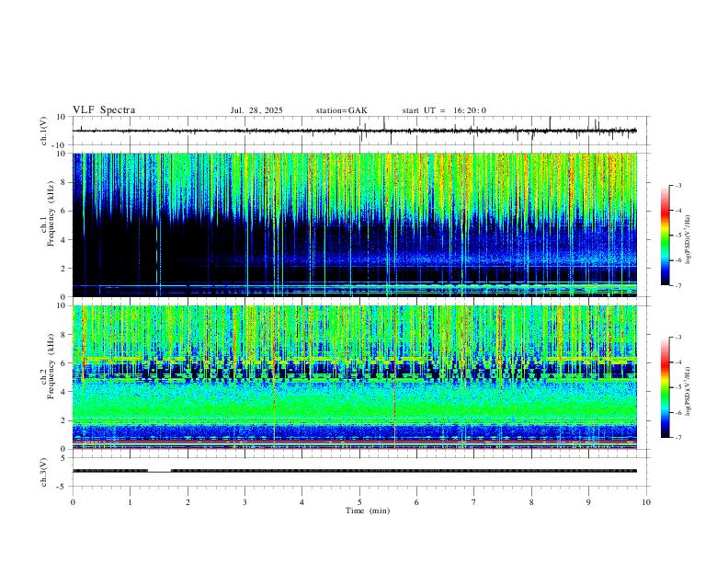Click the ch.1 spectrogram frequency tick "4"
This screenshot has height=563, width=728.
coord(64,240)
